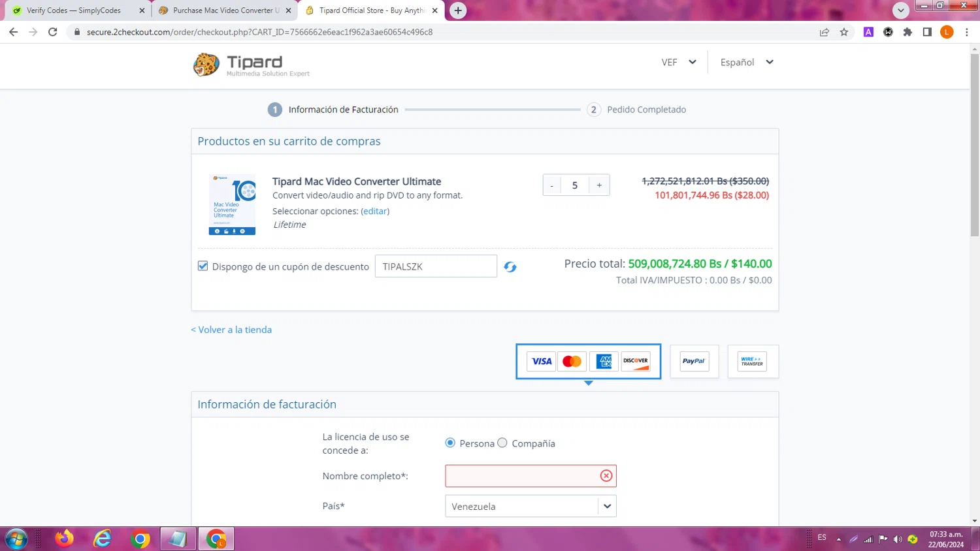
Task: Reload the checkout page
Action: tap(53, 32)
